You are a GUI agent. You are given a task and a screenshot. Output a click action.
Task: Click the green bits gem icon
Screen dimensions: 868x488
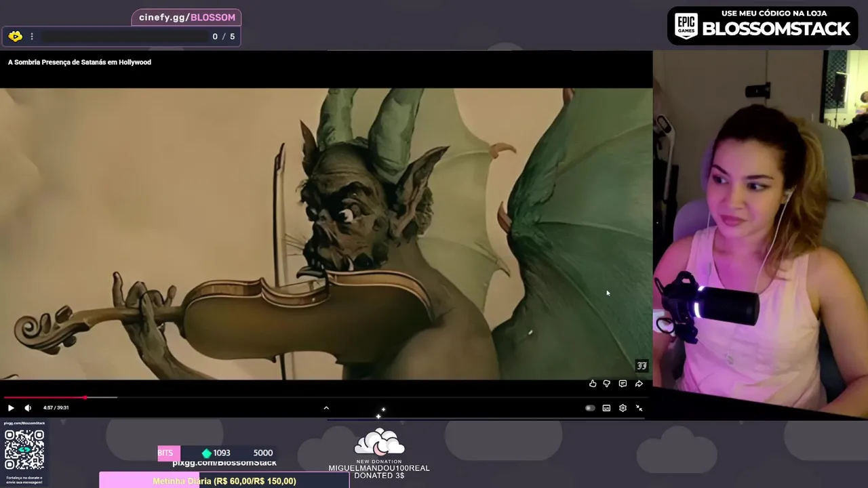(206, 453)
